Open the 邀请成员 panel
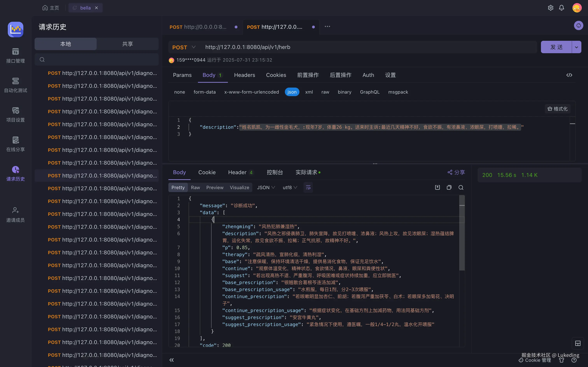Screen dimensions: 588x367 coord(15,214)
